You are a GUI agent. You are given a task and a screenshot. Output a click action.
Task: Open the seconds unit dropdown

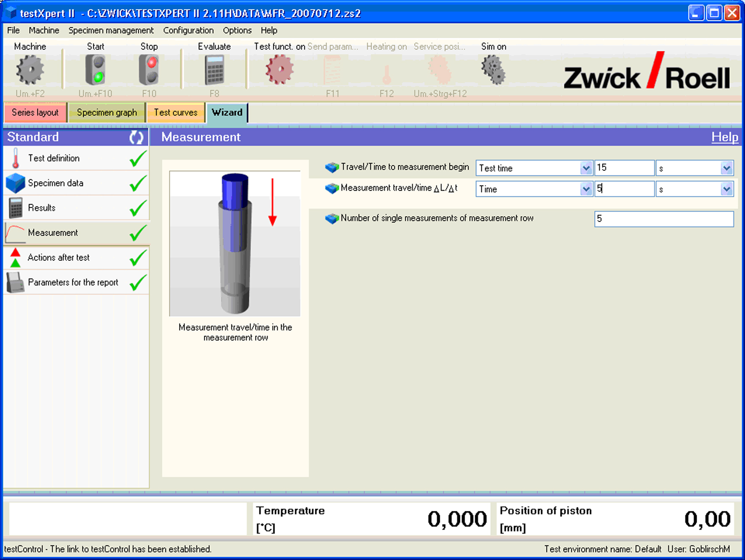click(x=727, y=168)
